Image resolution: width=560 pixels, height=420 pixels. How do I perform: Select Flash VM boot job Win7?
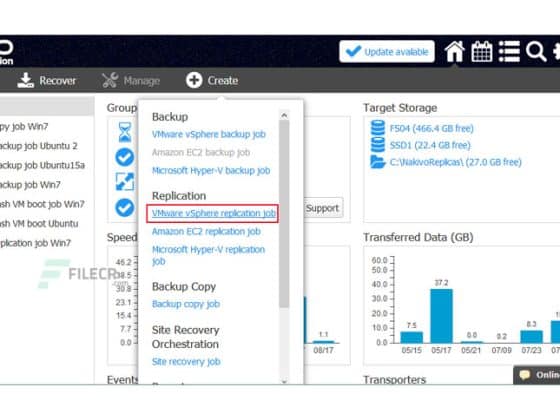[x=42, y=204]
